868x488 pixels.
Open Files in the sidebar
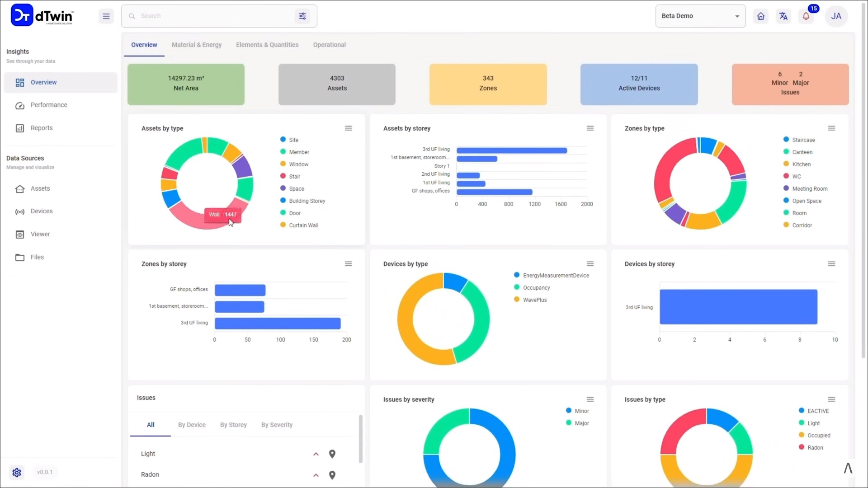click(61, 258)
